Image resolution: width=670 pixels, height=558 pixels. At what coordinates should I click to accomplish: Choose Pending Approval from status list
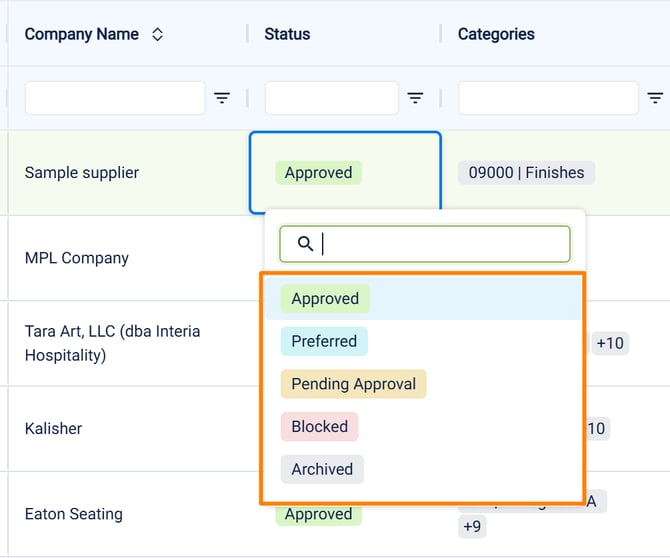point(353,384)
